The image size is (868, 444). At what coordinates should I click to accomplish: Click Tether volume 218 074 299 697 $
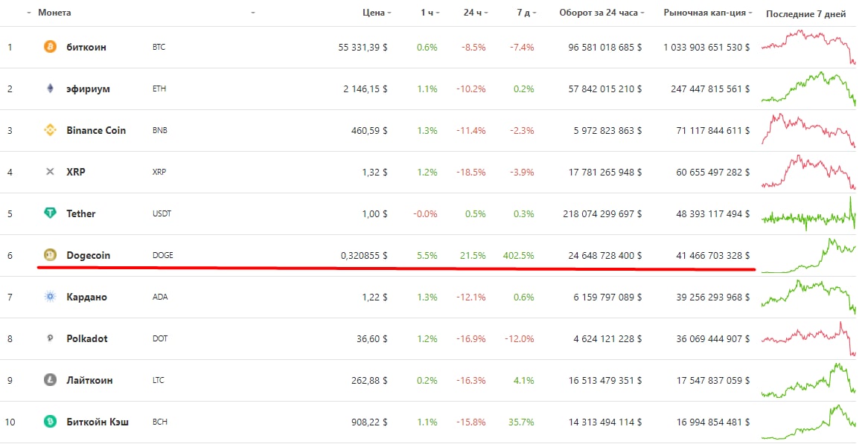(602, 214)
